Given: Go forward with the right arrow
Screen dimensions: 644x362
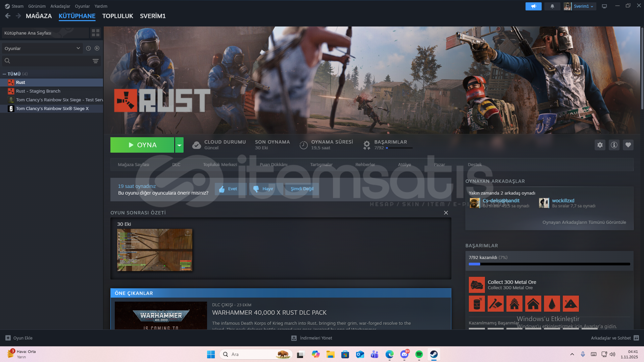Looking at the screenshot, I should click(18, 16).
